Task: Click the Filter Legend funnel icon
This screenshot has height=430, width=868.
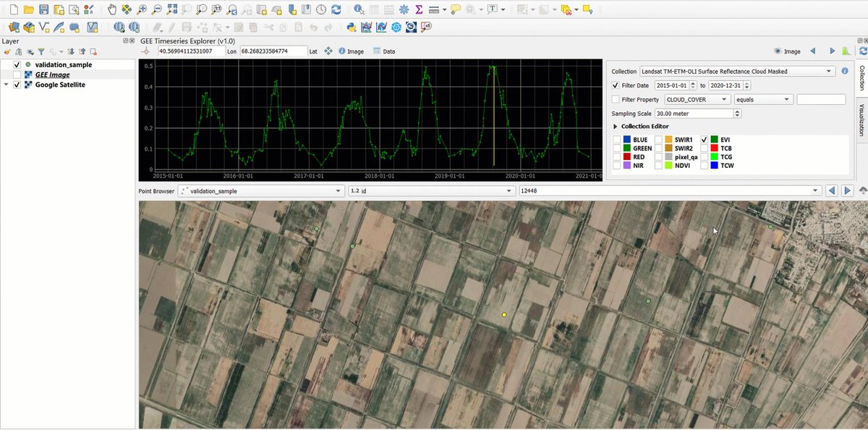Action: tap(41, 52)
